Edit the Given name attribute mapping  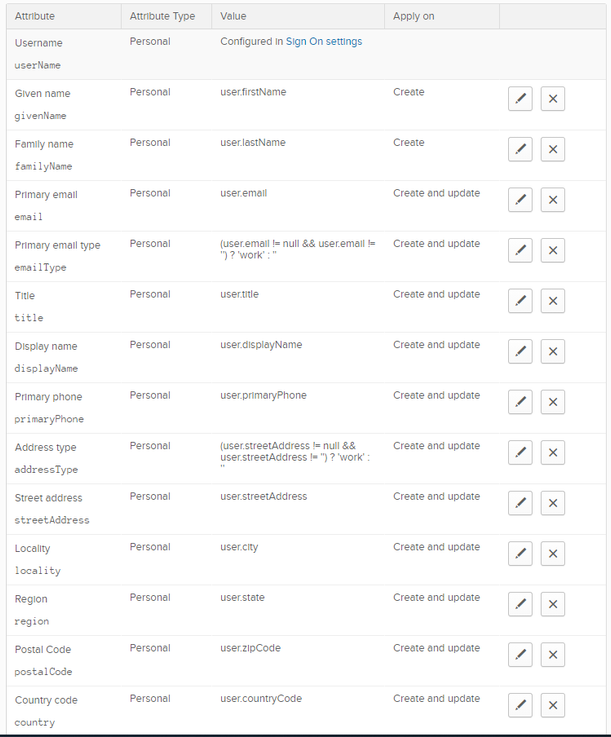(x=520, y=99)
